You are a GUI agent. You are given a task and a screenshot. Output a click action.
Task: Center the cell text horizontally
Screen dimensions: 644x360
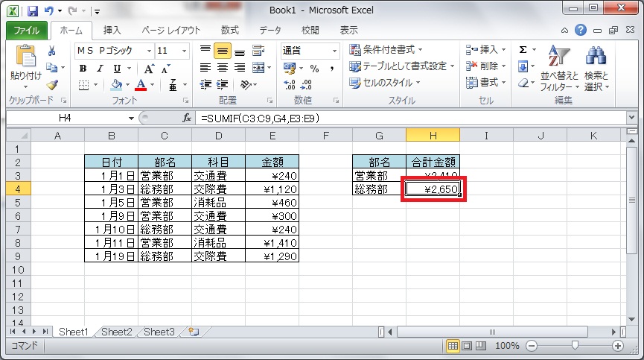pyautogui.click(x=222, y=67)
